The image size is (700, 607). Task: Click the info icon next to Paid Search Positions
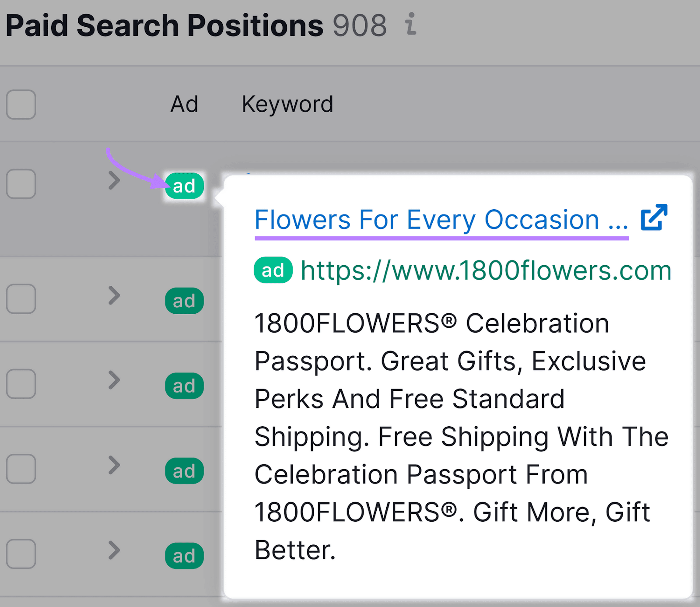410,25
